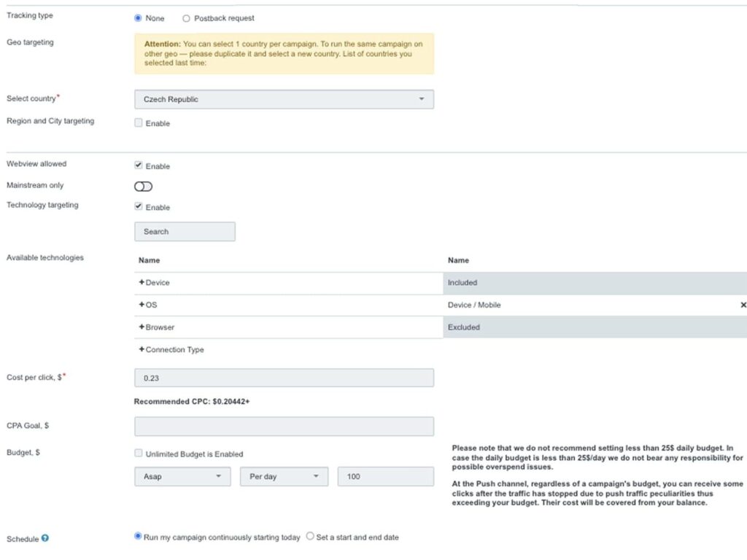The height and width of the screenshot is (560, 747).
Task: Click the Schedule help question-mark icon
Action: (45, 539)
